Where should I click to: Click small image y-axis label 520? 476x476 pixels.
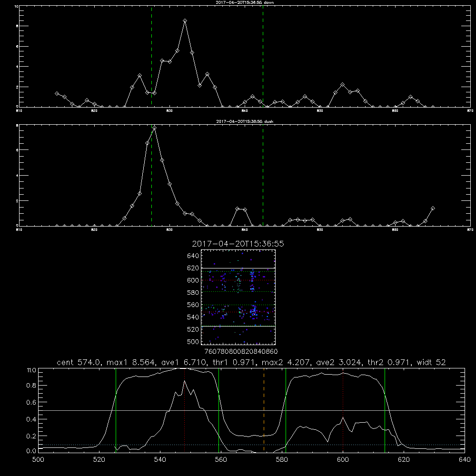tap(193, 329)
